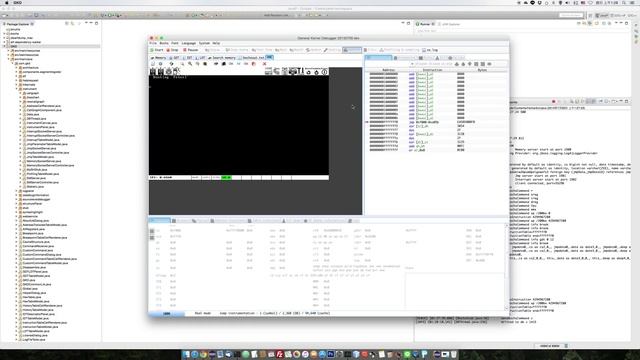This screenshot has height=360, width=640.
Task: Select the Package Explorer tab in Eclipse
Action: click(18, 24)
